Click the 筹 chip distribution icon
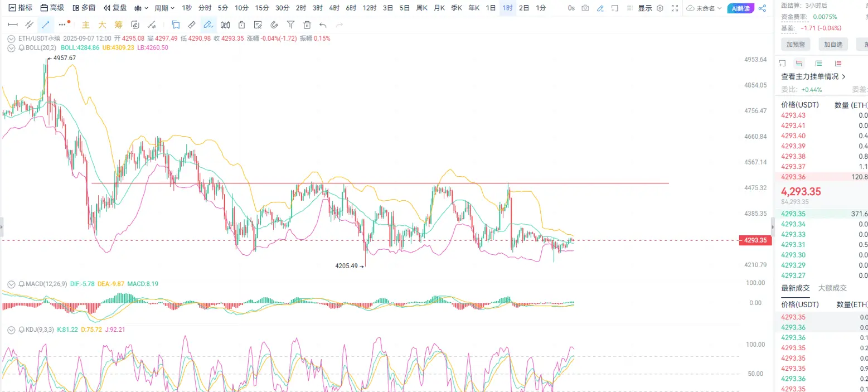Image resolution: width=868 pixels, height=392 pixels. pos(118,25)
